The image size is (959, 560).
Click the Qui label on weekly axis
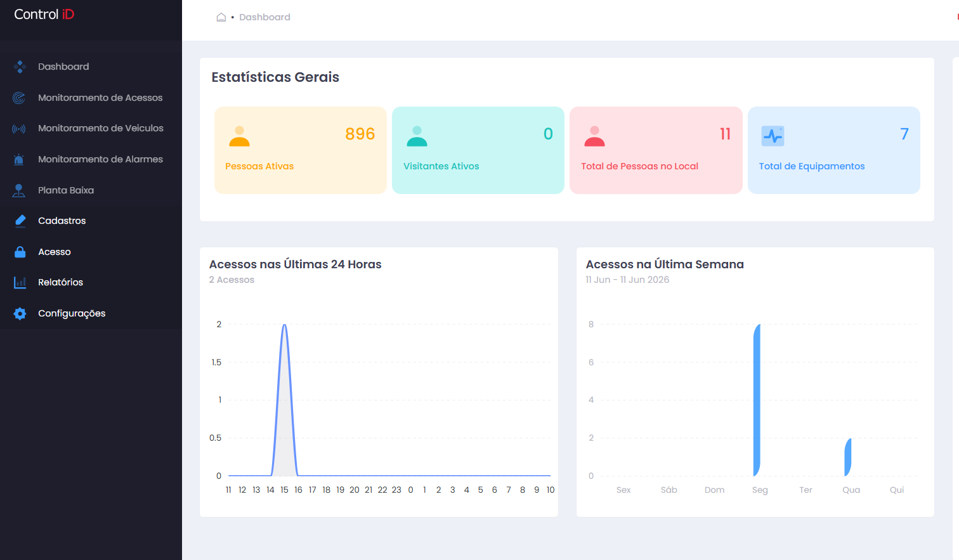[897, 490]
